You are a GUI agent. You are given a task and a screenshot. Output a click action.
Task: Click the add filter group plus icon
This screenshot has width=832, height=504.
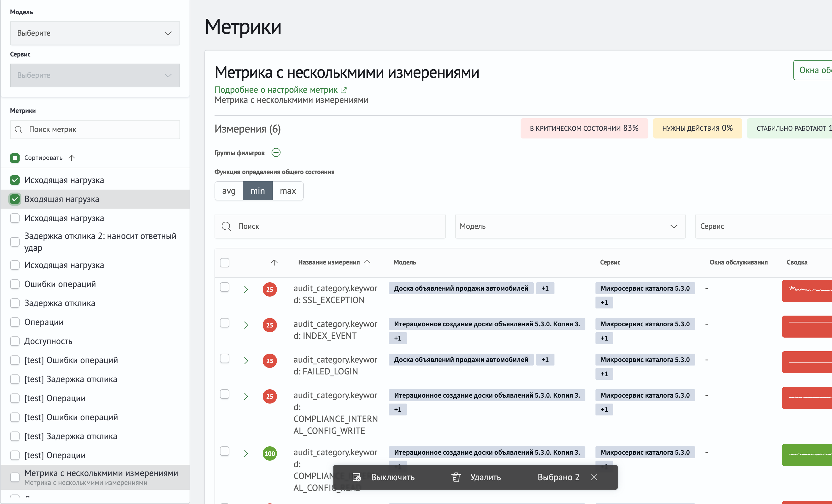click(276, 153)
